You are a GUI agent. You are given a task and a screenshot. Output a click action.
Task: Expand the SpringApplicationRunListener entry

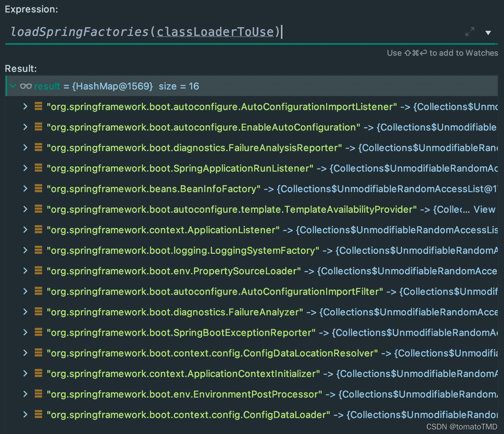coord(25,168)
